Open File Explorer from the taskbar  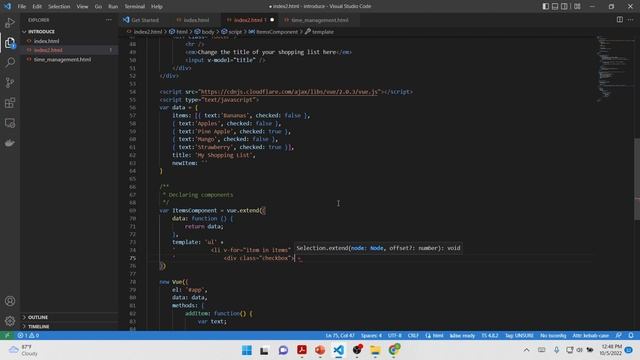(x=375, y=350)
